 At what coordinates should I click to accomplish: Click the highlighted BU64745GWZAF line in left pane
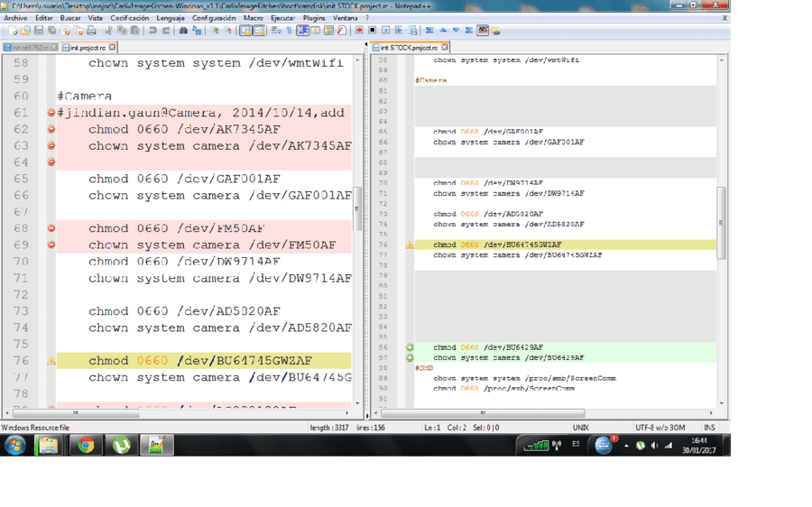[x=204, y=361]
